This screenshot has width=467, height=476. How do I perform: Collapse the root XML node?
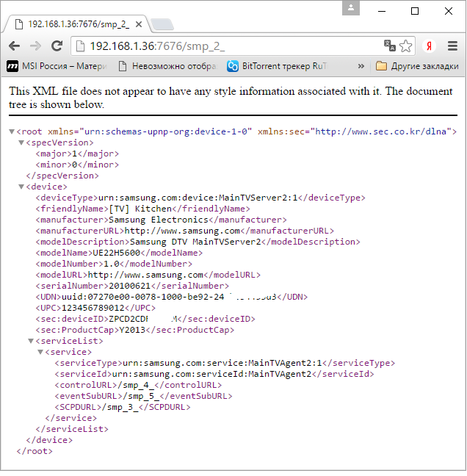click(x=12, y=131)
